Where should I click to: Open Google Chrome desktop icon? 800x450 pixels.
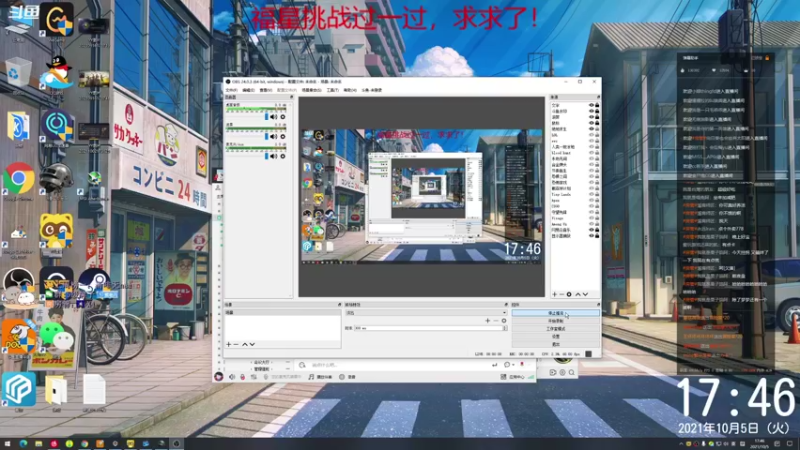click(x=19, y=179)
